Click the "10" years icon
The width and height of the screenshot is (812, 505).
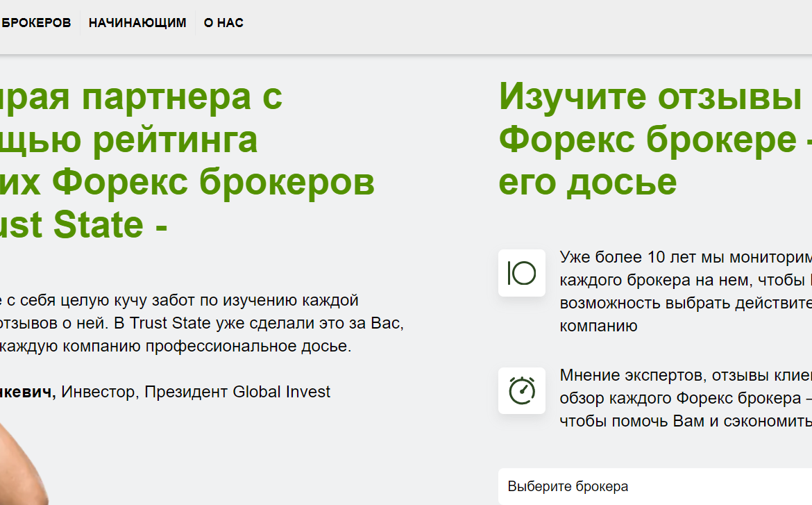[x=522, y=273]
